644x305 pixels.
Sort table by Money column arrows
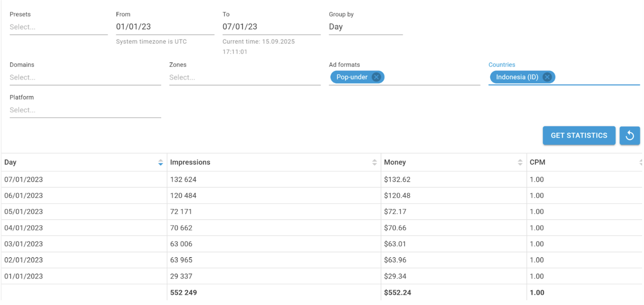(x=520, y=162)
